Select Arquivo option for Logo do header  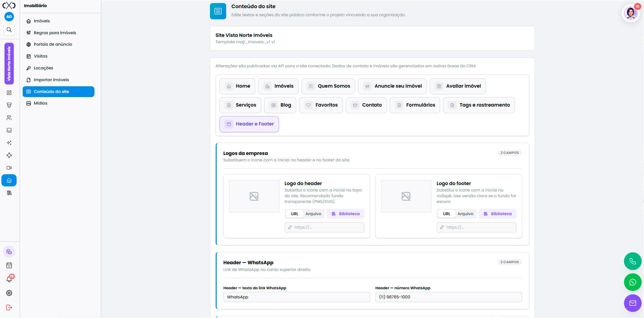313,214
